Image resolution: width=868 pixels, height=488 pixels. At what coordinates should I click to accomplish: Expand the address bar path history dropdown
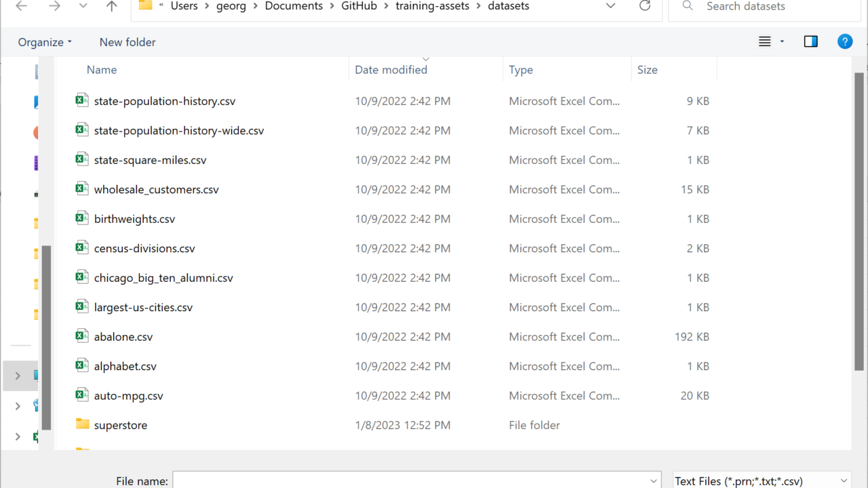pyautogui.click(x=610, y=6)
